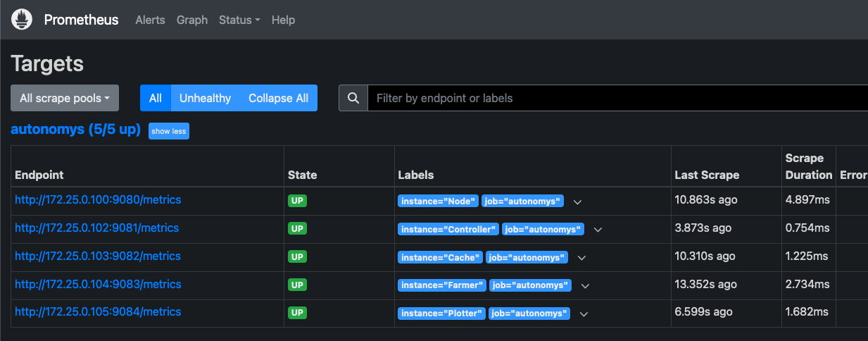The height and width of the screenshot is (341, 868).
Task: Click the search magnifier icon
Action: pos(353,98)
